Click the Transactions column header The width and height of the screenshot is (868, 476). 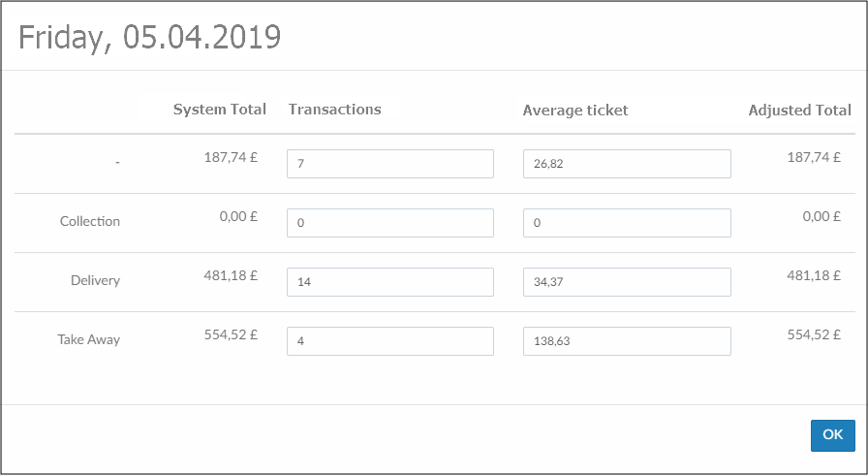[x=334, y=110]
